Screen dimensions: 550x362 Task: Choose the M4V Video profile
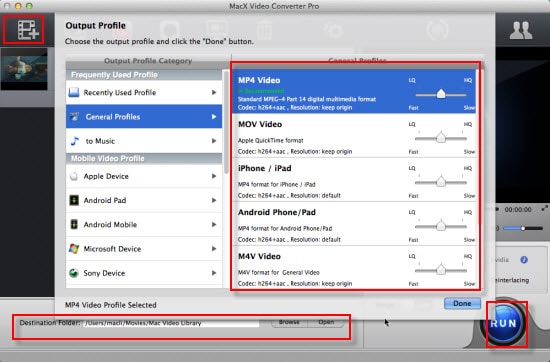click(354, 267)
